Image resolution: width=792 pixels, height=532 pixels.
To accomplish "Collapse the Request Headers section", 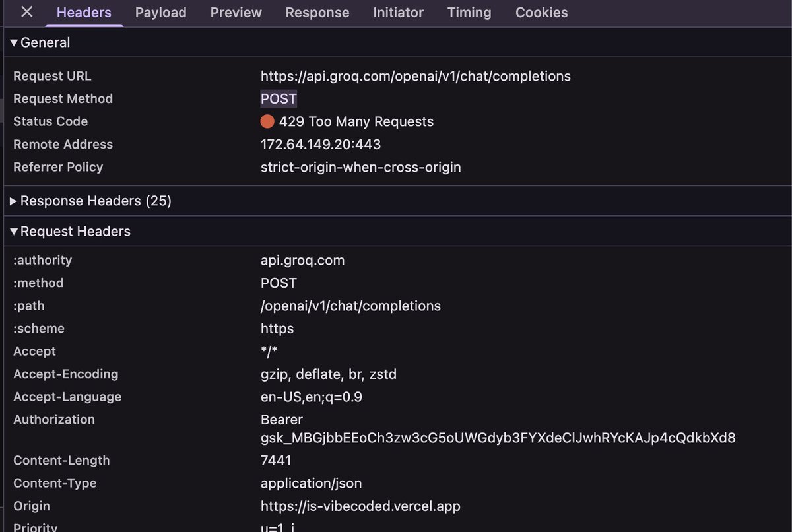I will click(70, 231).
